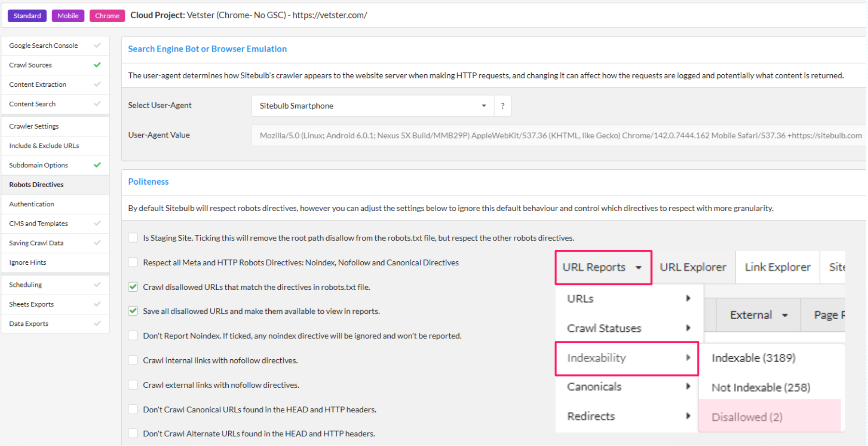Disable Crawl disallowed URLs that match robots.txt

(133, 286)
